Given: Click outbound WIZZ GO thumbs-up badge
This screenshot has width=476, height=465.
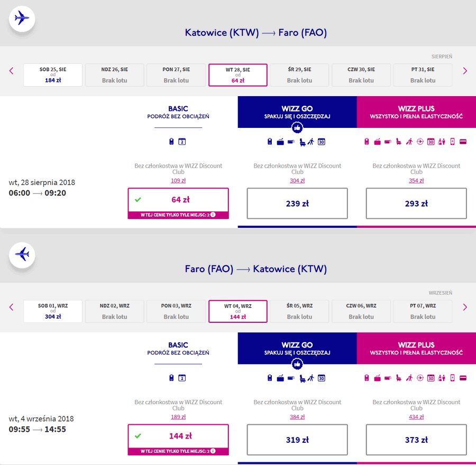Looking at the screenshot, I should click(x=297, y=128).
